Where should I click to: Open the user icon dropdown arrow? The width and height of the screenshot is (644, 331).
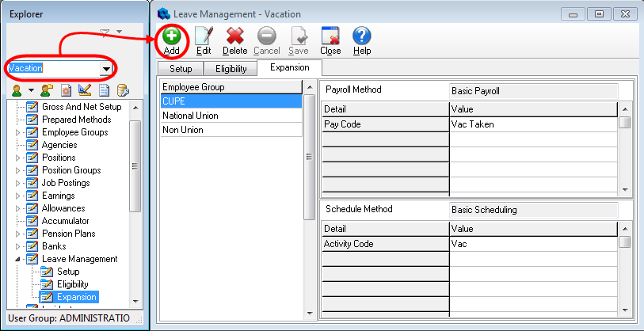point(30,90)
